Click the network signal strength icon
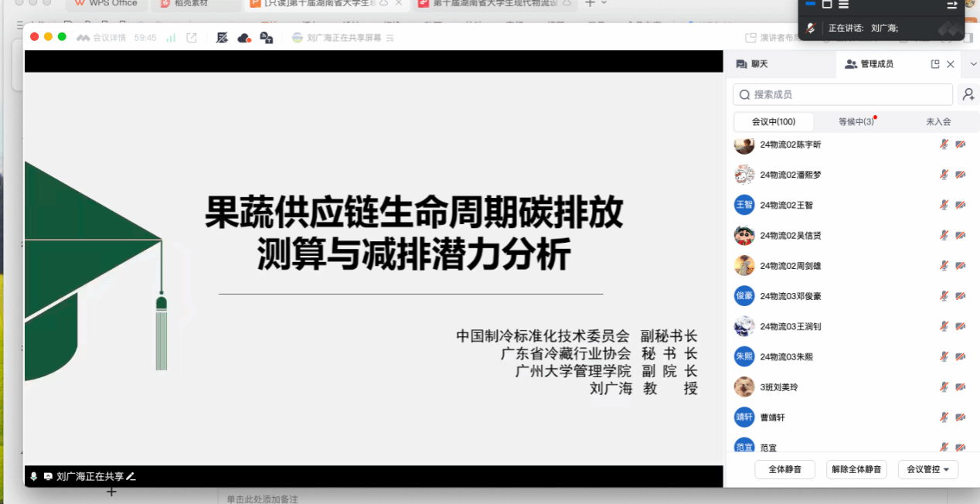The width and height of the screenshot is (980, 504). pyautogui.click(x=171, y=37)
